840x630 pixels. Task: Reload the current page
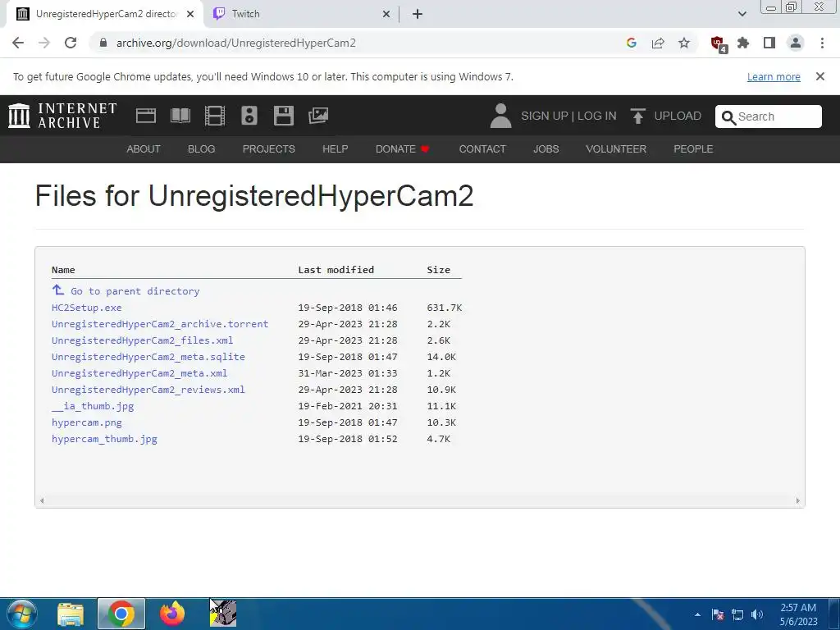tap(71, 43)
